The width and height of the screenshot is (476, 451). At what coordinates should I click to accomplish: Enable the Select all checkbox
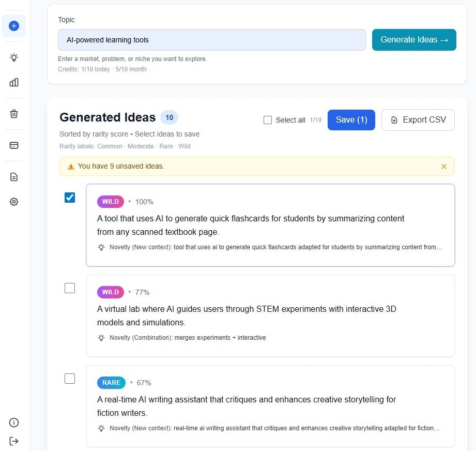[268, 119]
